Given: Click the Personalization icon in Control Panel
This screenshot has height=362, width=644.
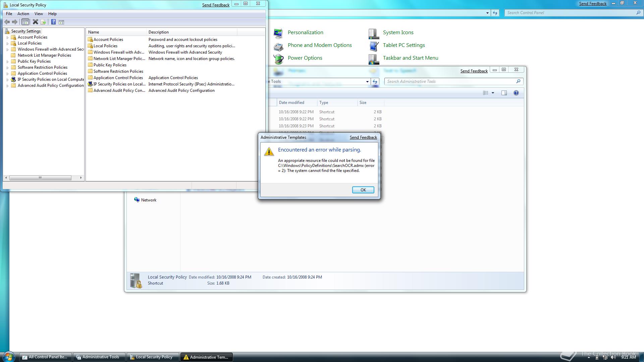Looking at the screenshot, I should pyautogui.click(x=278, y=33).
